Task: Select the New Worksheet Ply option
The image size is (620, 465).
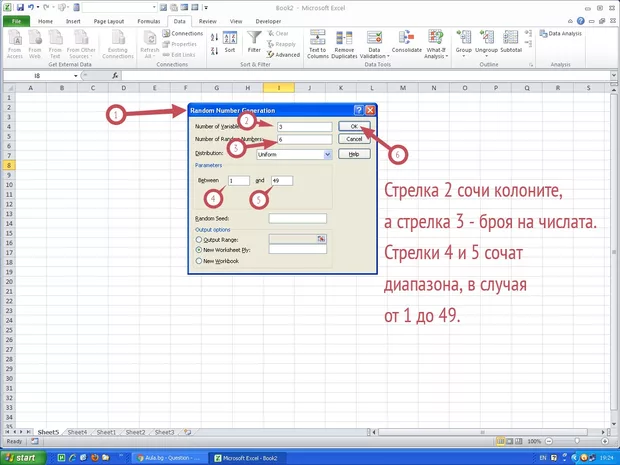Action: tap(199, 250)
